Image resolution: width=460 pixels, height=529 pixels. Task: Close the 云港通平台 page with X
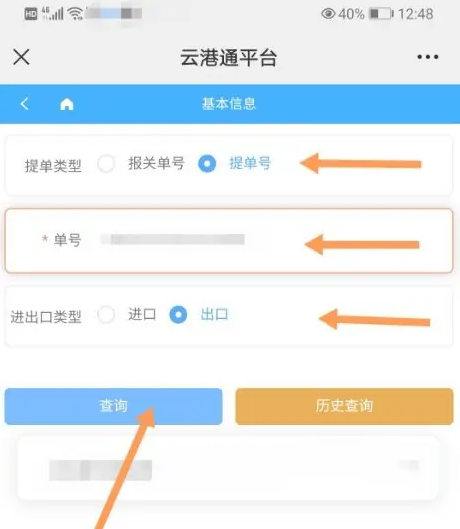tap(21, 57)
